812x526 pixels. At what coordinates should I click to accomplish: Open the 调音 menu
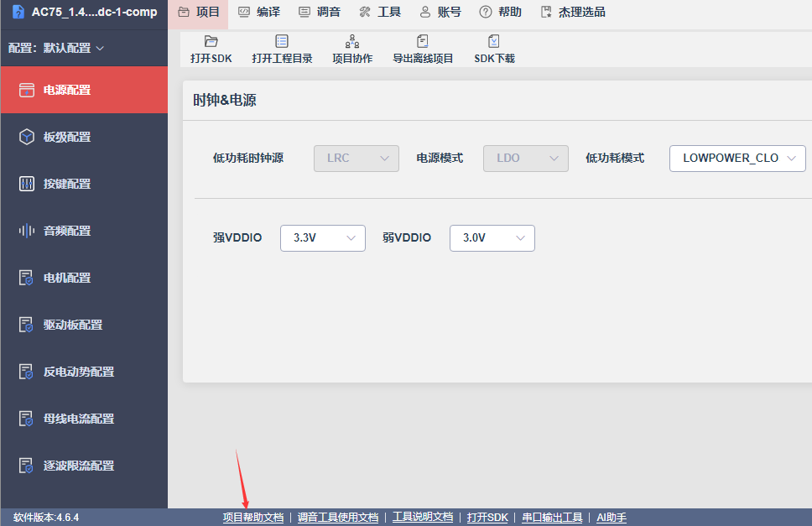[320, 12]
